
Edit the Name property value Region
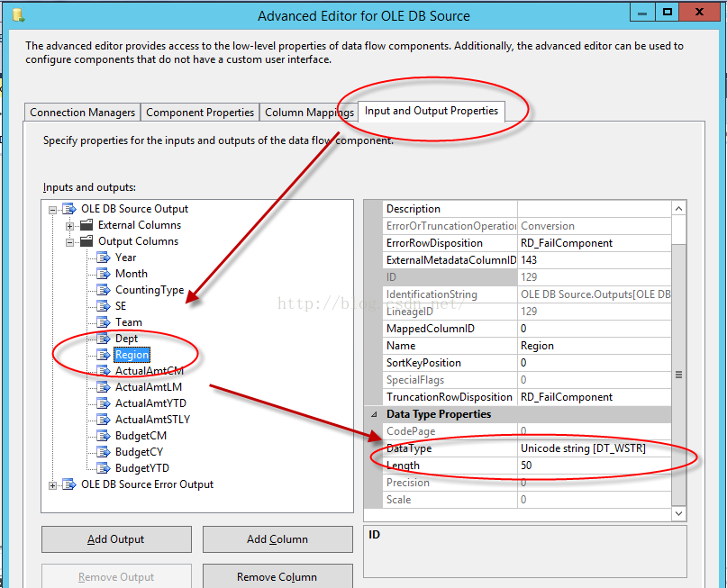coord(595,346)
